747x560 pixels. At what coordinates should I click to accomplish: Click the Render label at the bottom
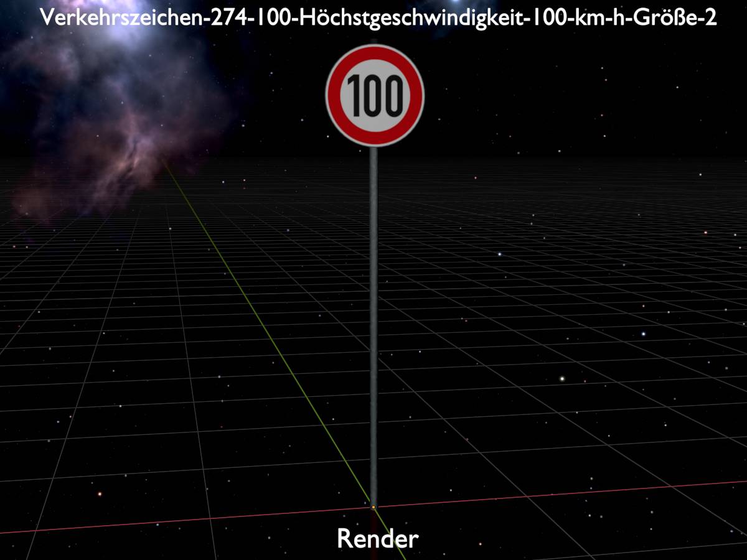tap(378, 538)
